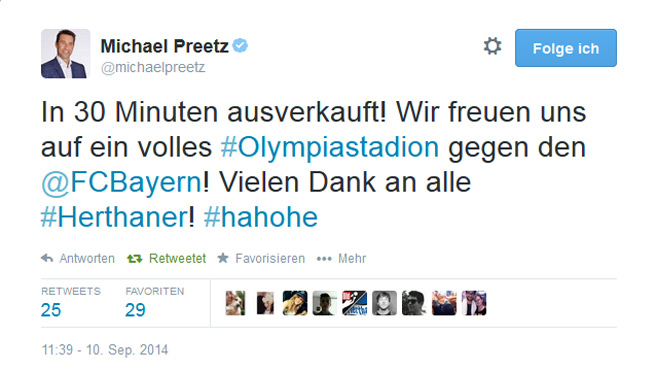Expand the Mehr options menu
This screenshot has width=656, height=369.
(352, 259)
